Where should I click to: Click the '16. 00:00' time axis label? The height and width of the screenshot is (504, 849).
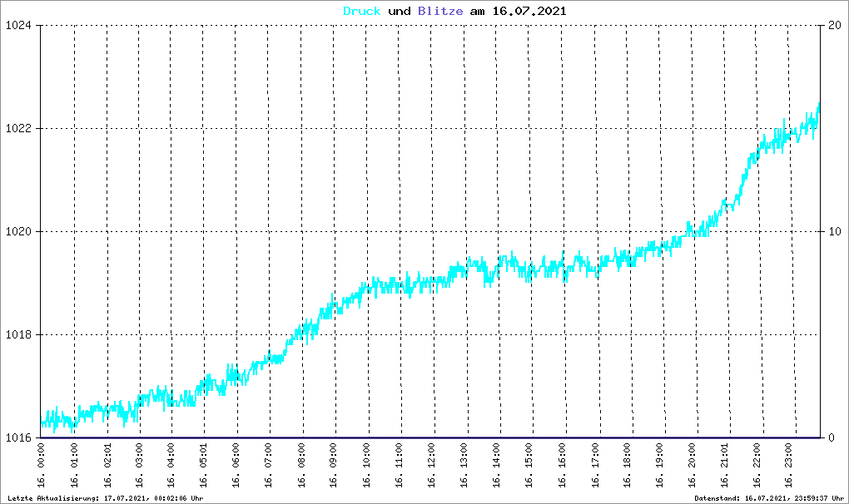click(42, 465)
